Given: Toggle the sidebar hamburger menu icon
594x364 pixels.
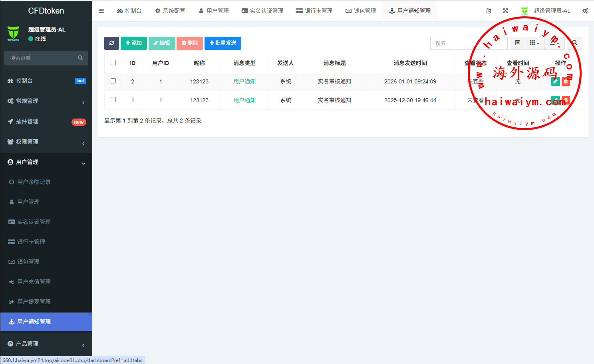Looking at the screenshot, I should point(101,11).
